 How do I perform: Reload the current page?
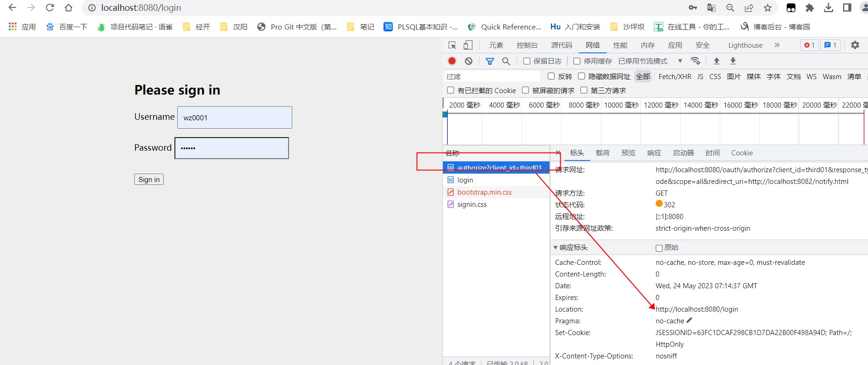pos(50,7)
